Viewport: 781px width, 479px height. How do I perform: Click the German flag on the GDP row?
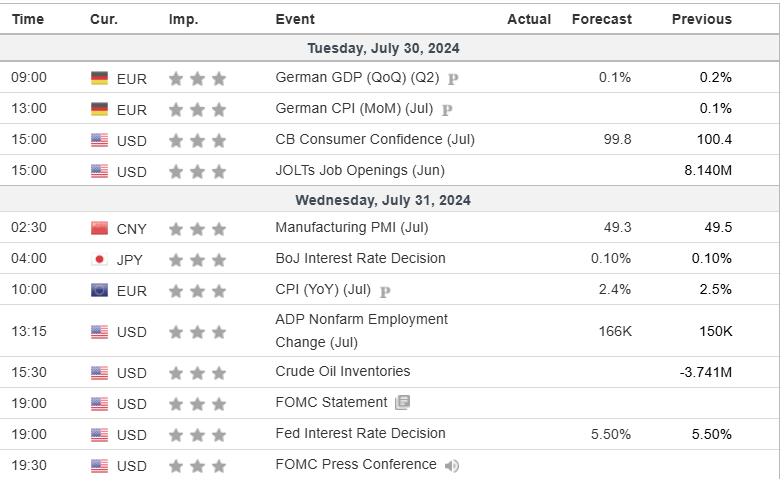(99, 78)
